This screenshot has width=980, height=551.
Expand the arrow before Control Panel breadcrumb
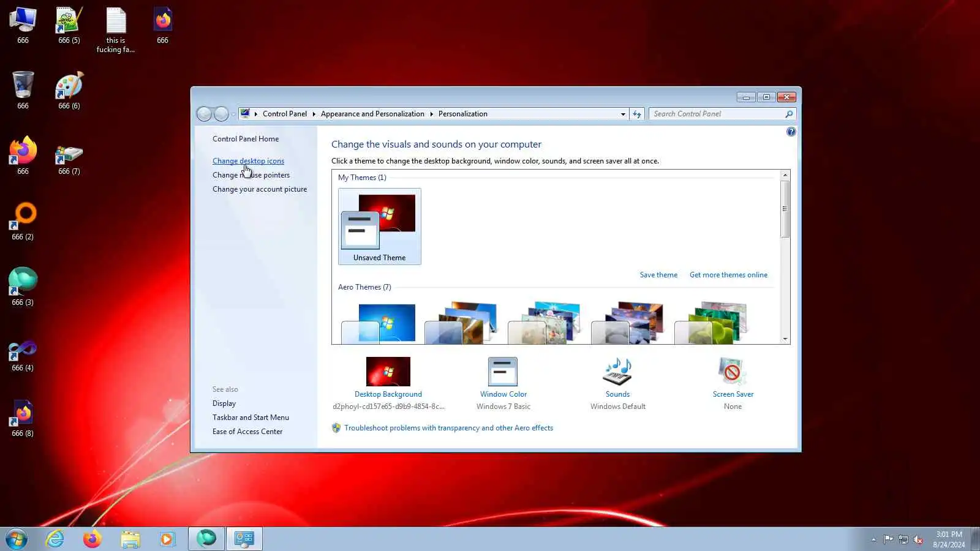pyautogui.click(x=256, y=114)
